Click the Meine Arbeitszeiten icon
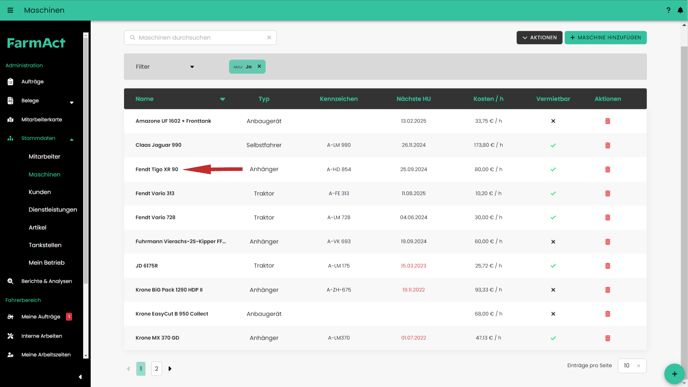The image size is (688, 387). (10, 355)
